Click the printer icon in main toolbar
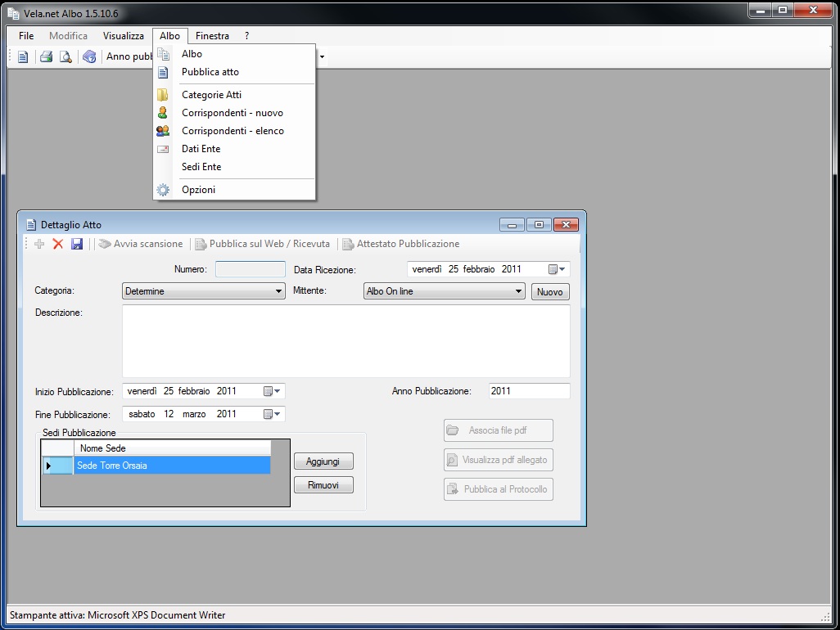The width and height of the screenshot is (840, 630). (47, 56)
